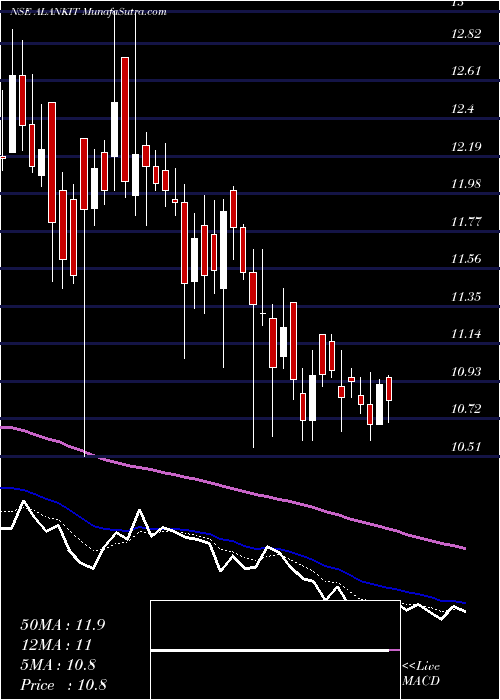The image size is (500, 700).
Task: Click the Price : 10.8 legend text
Action: [x=63, y=685]
